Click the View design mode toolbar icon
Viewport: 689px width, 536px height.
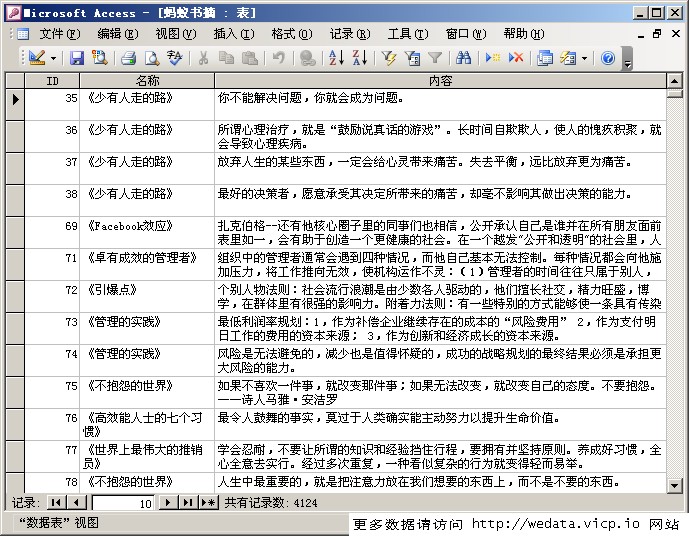[x=37, y=58]
